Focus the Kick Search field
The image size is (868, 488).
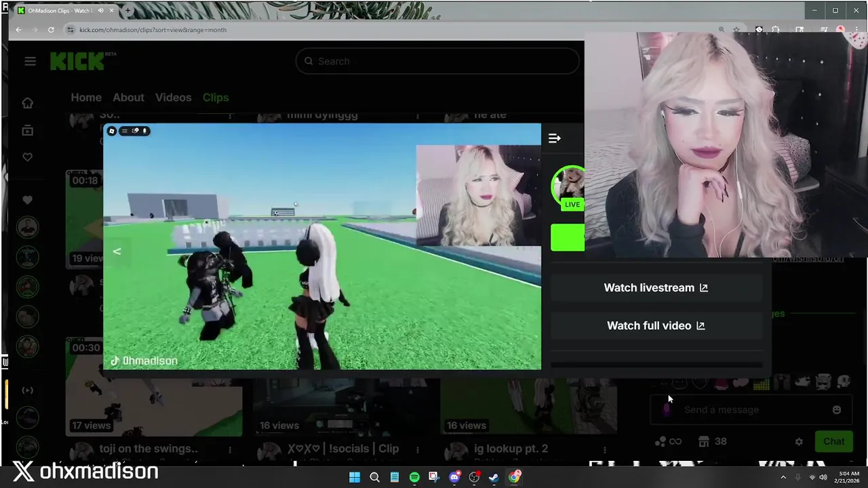point(437,61)
